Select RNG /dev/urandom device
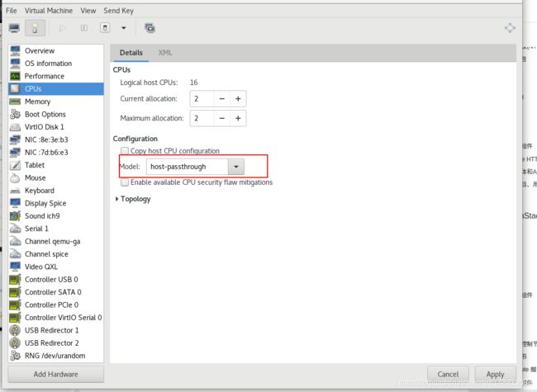The image size is (537, 392). point(56,356)
